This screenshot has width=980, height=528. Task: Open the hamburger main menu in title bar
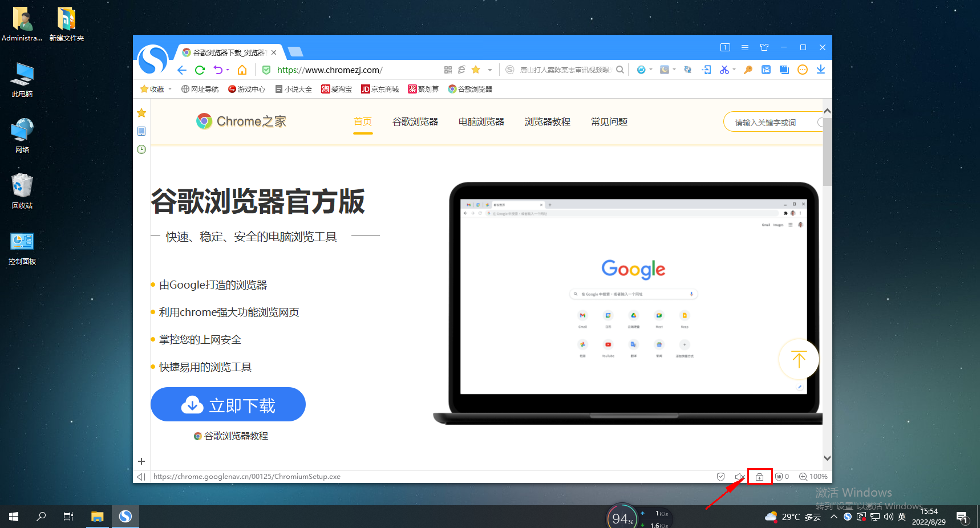[x=745, y=47]
